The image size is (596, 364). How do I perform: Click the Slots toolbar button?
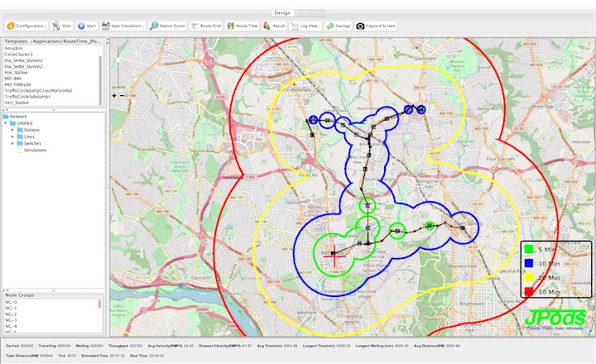tap(61, 26)
